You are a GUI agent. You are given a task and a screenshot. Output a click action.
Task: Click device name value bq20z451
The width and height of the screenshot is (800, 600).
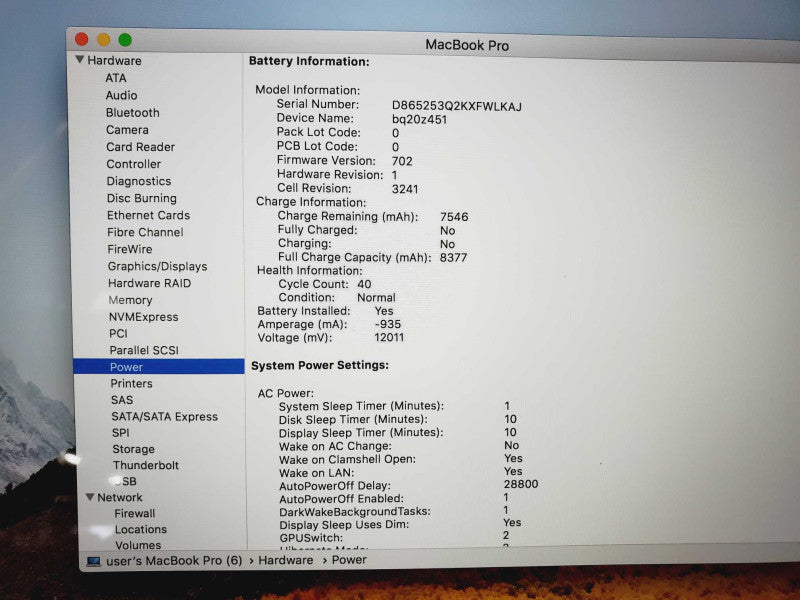(x=419, y=119)
